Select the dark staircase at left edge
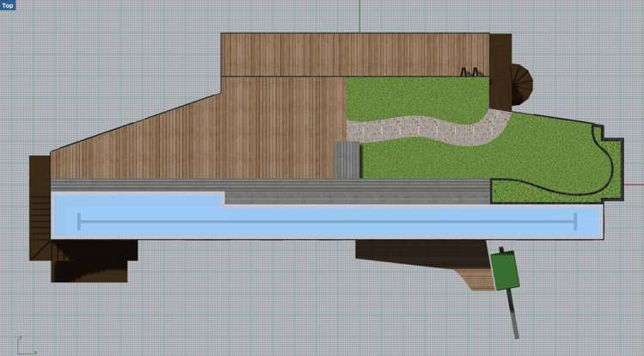The height and width of the screenshot is (356, 644). coord(40,206)
